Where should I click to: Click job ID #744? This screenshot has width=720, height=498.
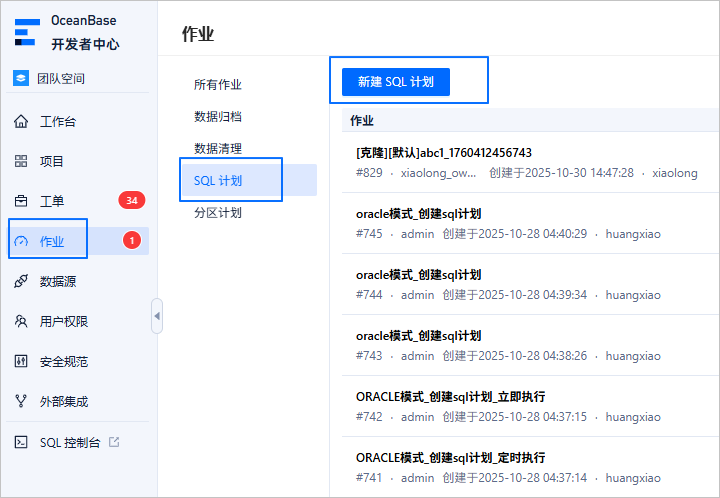(x=369, y=295)
